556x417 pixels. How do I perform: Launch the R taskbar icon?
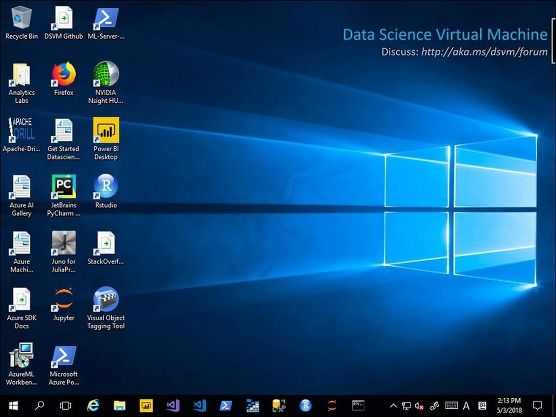(x=305, y=405)
